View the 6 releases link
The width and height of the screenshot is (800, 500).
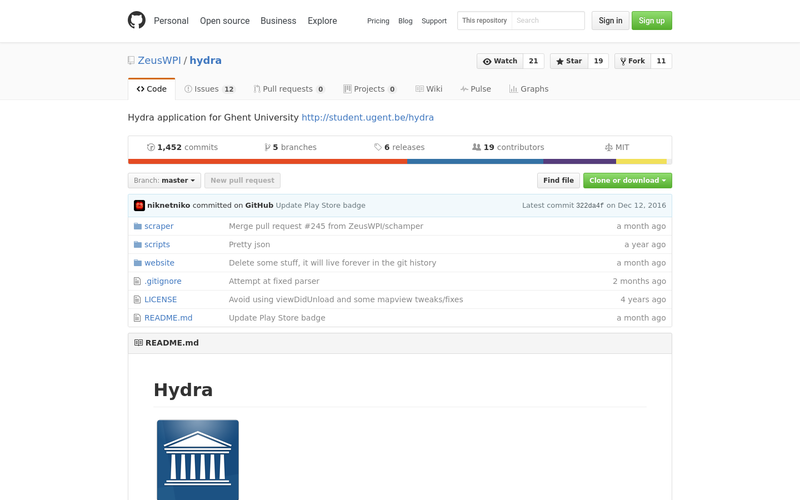click(x=399, y=147)
